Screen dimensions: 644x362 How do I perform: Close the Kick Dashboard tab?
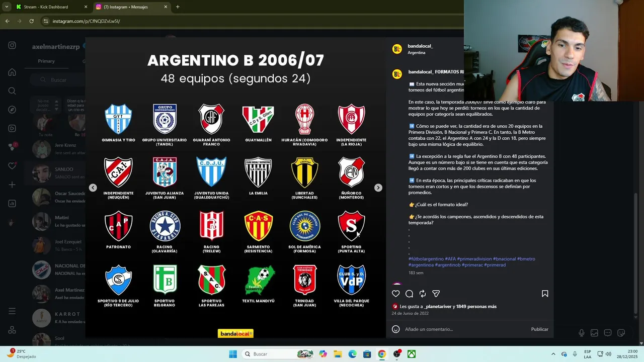click(x=86, y=7)
